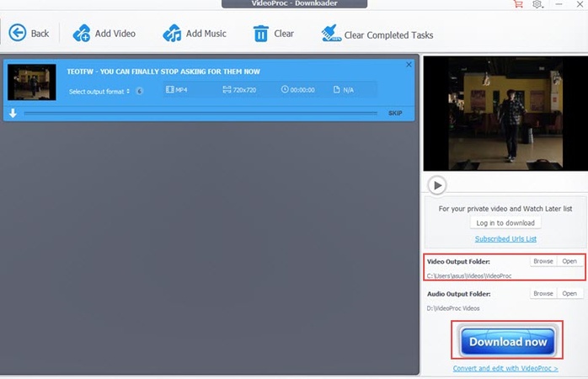Click the N/A file size label
Image resolution: width=588 pixels, height=379 pixels.
344,90
